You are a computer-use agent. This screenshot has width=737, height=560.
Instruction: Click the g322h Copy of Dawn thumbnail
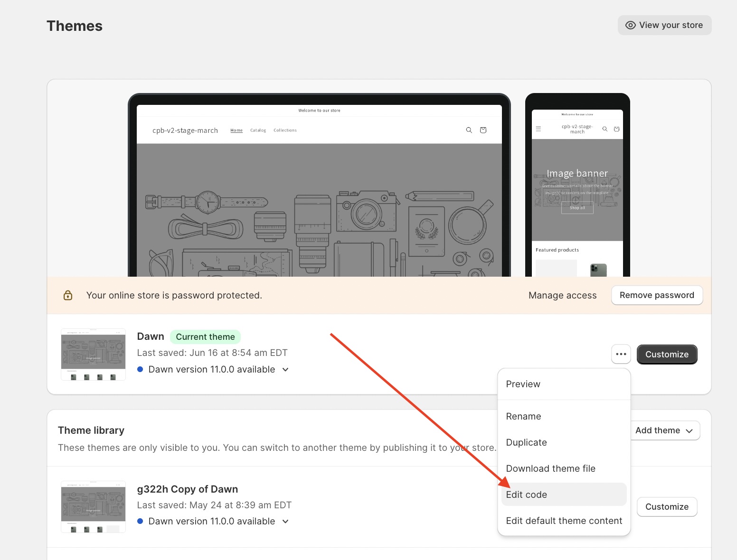(93, 507)
